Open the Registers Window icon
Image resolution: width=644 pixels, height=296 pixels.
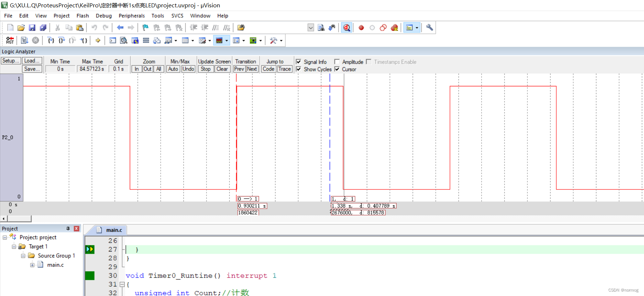pos(146,40)
